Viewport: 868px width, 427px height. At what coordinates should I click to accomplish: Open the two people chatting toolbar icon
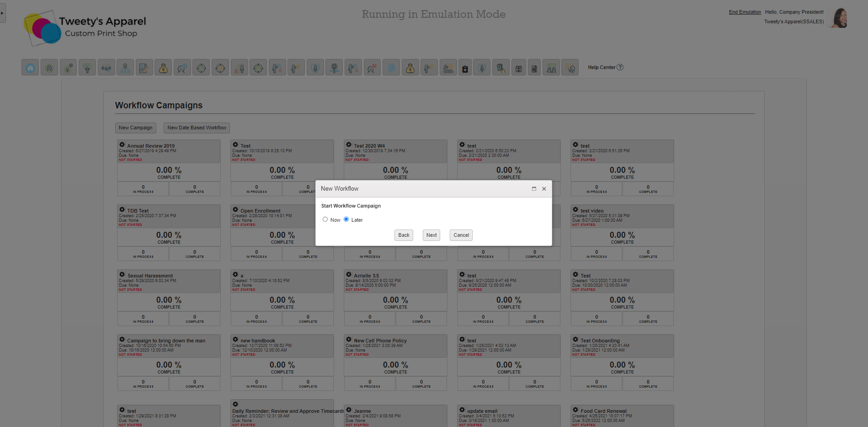[551, 68]
